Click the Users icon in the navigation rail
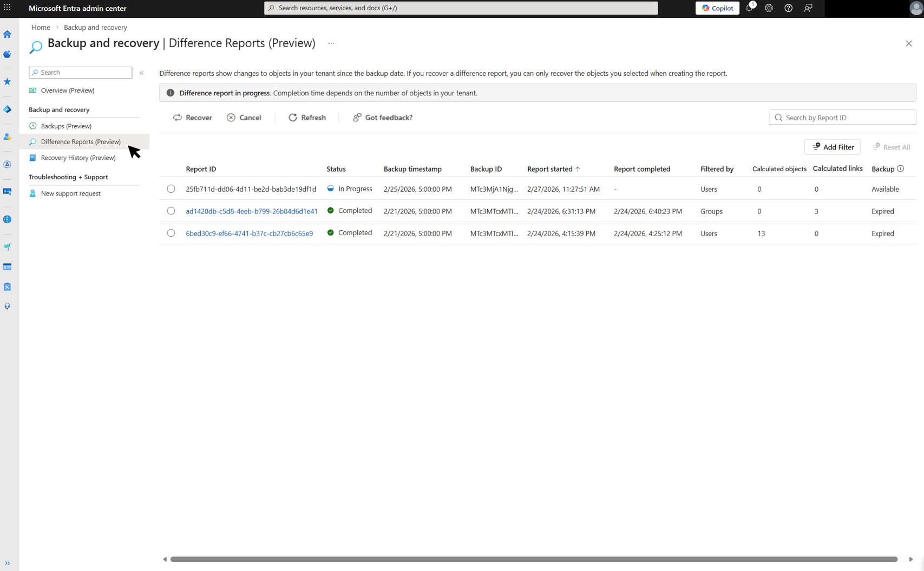924x571 pixels. coord(8,137)
